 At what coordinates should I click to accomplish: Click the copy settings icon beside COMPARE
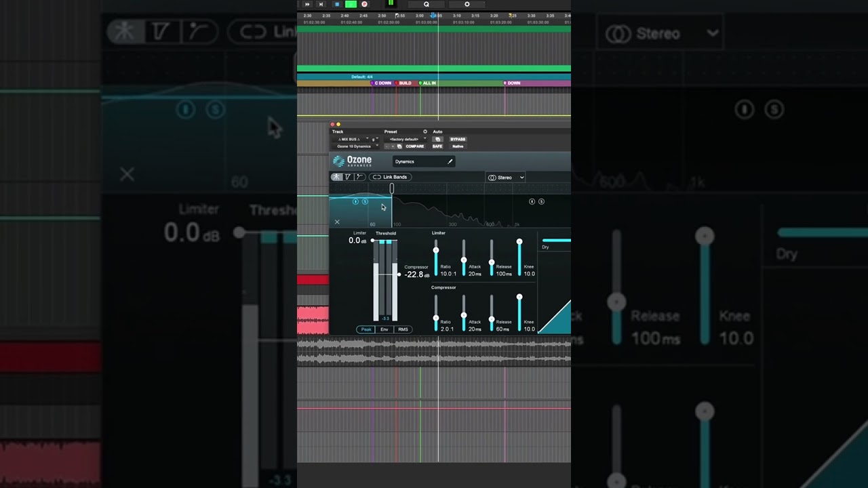click(x=399, y=146)
